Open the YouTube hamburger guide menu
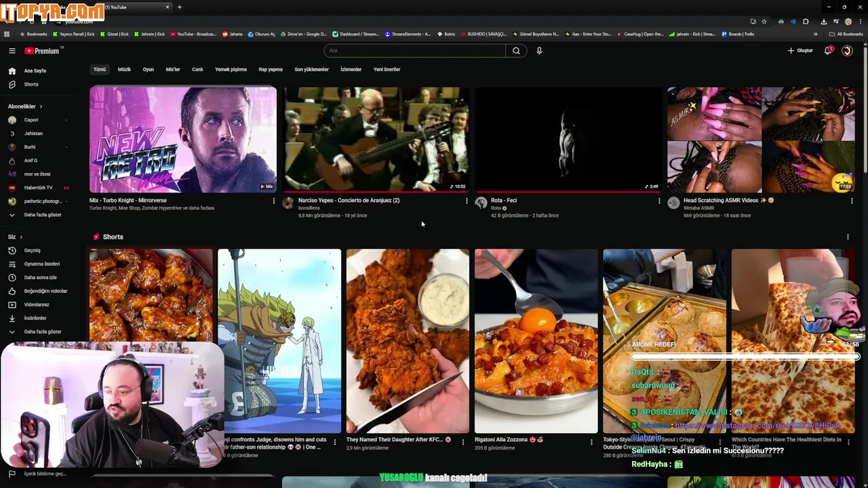 12,51
